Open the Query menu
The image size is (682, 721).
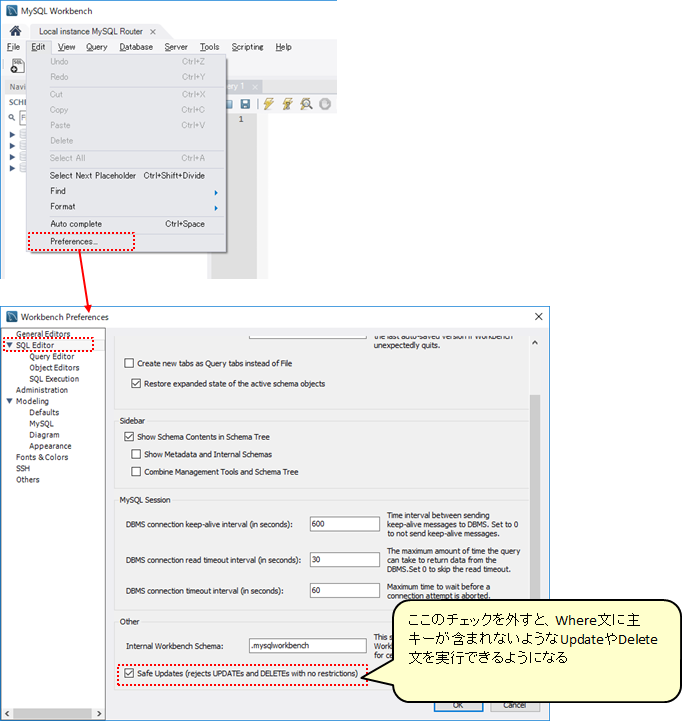click(x=97, y=47)
